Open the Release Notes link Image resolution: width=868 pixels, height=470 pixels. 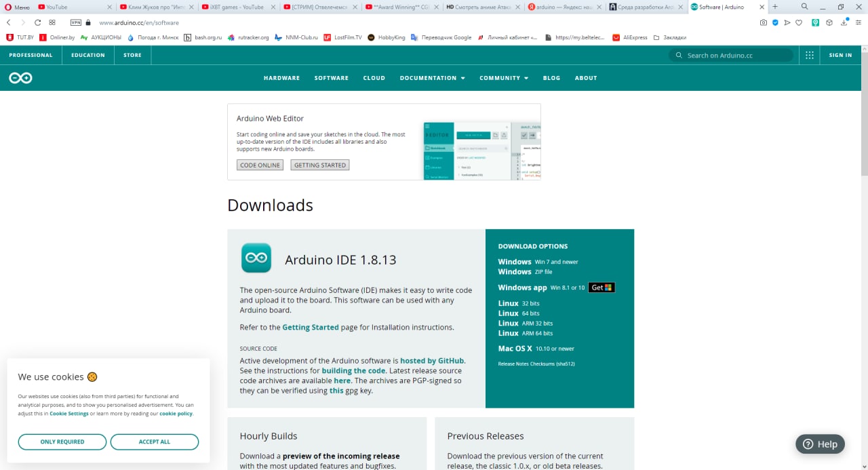(513, 364)
